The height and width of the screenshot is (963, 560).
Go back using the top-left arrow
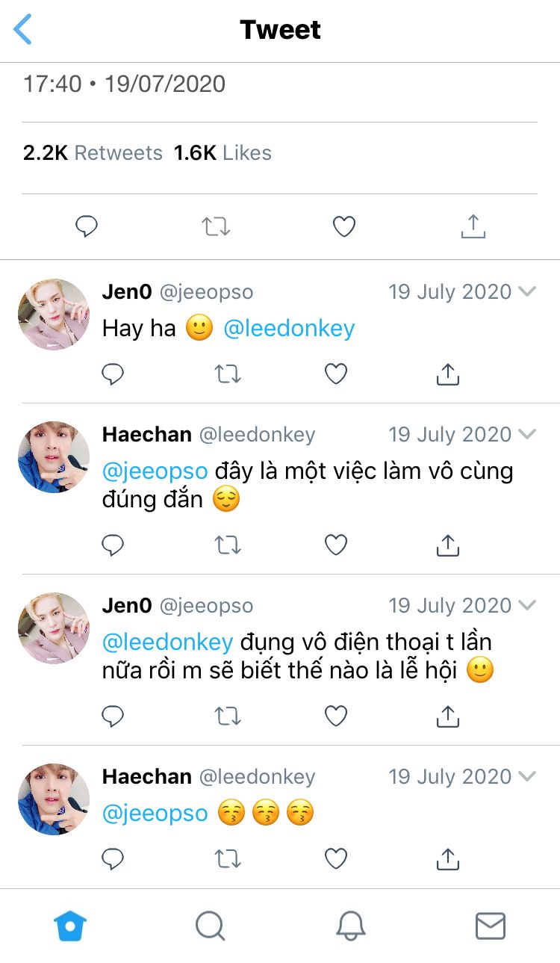pos(23,30)
